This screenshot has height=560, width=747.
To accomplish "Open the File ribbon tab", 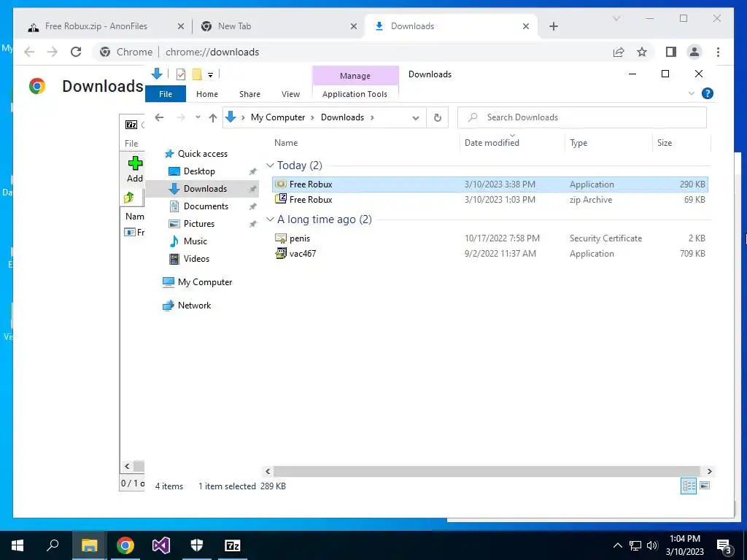I will 166,94.
